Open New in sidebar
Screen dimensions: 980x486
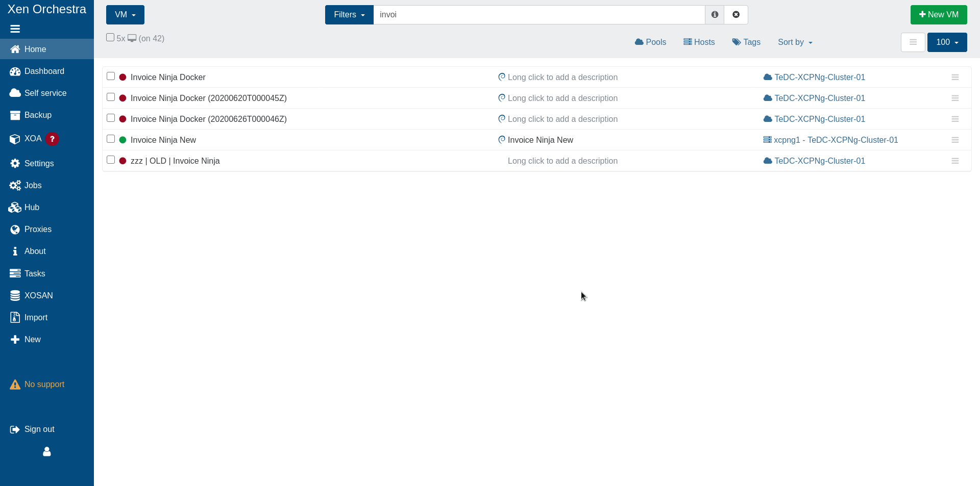[47, 340]
